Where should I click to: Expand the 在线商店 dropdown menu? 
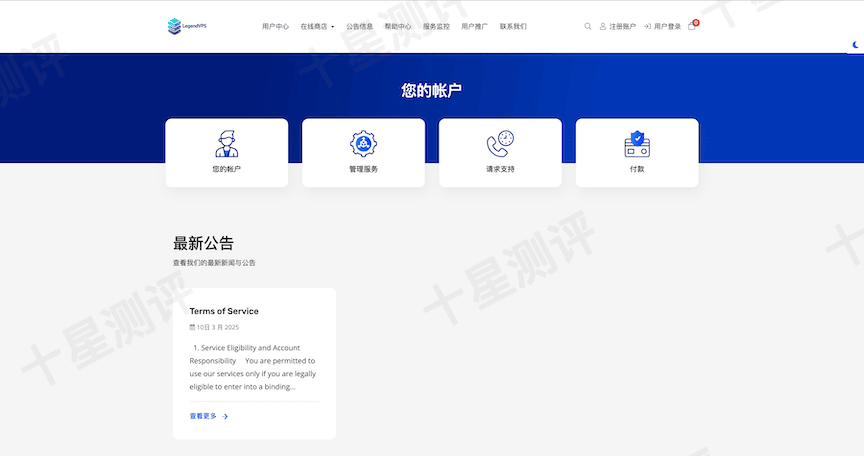[317, 27]
